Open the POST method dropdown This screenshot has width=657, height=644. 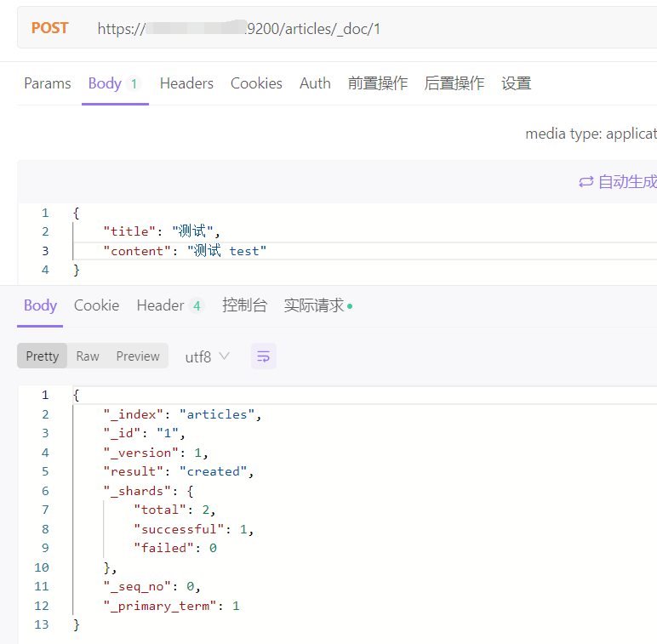coord(49,28)
